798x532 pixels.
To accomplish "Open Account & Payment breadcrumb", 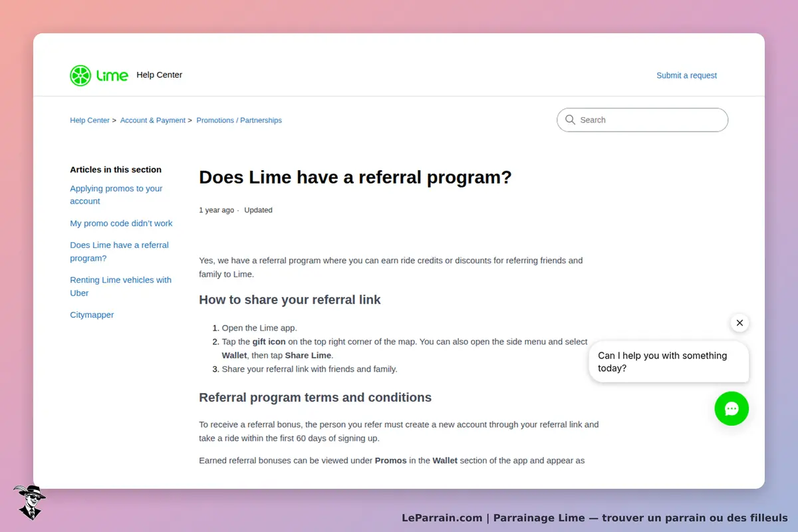I will tap(153, 120).
